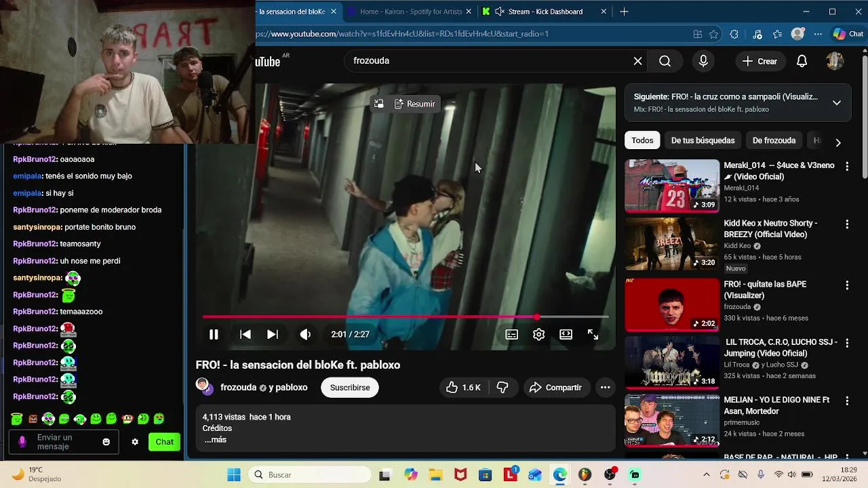868x488 pixels.
Task: Switch to Stream - Kick Dashboard tab
Action: tap(545, 12)
